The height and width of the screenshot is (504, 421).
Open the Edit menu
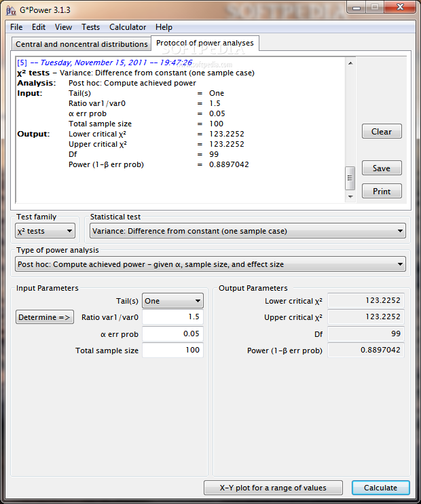(39, 27)
